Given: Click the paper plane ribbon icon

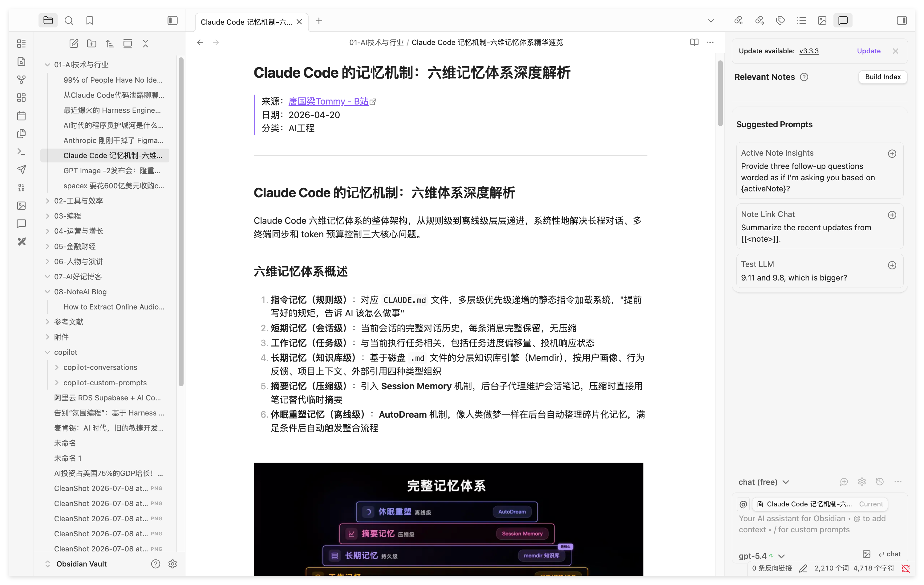Looking at the screenshot, I should click(x=22, y=170).
